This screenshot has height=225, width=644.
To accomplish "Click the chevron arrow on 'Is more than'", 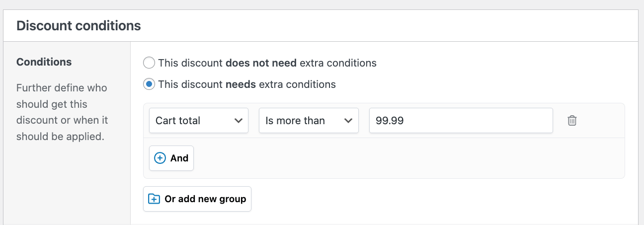I will (x=348, y=121).
